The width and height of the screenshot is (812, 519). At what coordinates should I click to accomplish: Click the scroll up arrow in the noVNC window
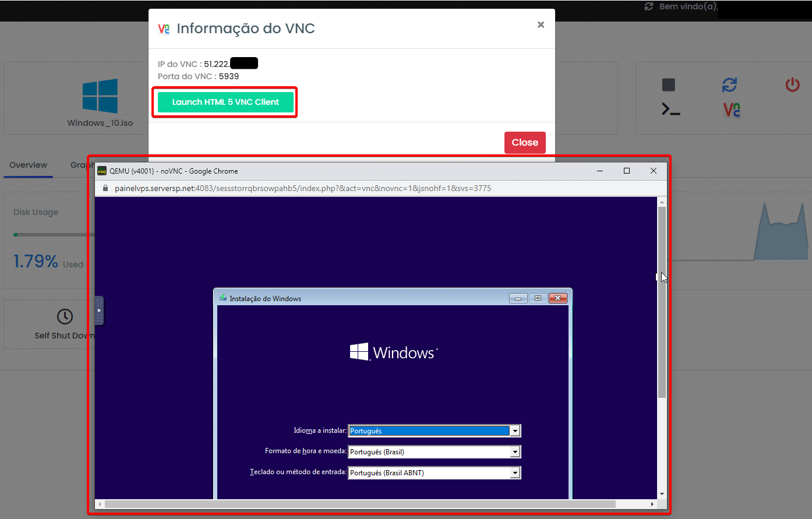(662, 202)
